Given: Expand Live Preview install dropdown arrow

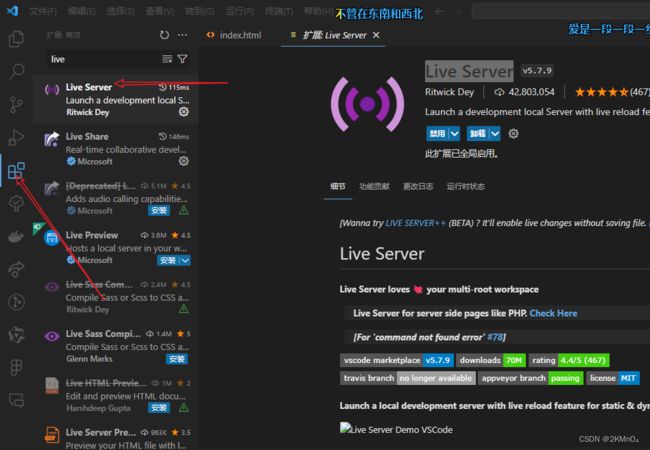Looking at the screenshot, I should [x=185, y=260].
